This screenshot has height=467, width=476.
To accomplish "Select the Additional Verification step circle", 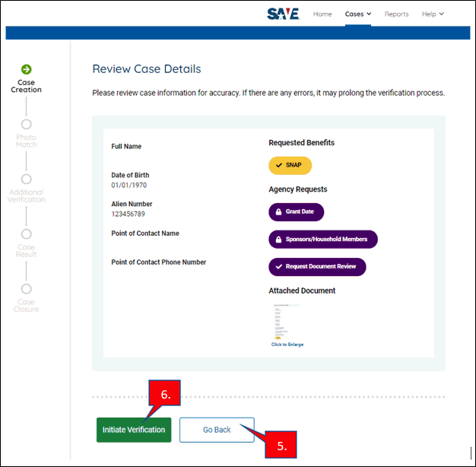I will pyautogui.click(x=27, y=179).
